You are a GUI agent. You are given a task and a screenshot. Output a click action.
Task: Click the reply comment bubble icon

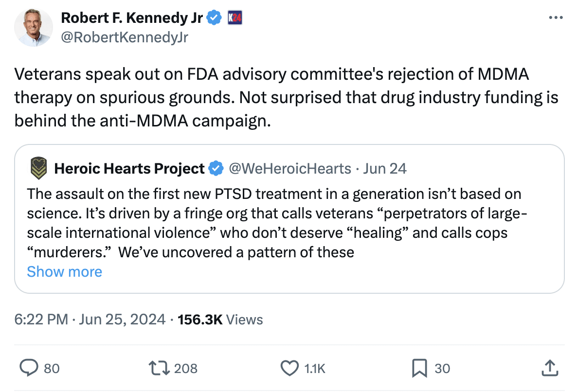[28, 368]
